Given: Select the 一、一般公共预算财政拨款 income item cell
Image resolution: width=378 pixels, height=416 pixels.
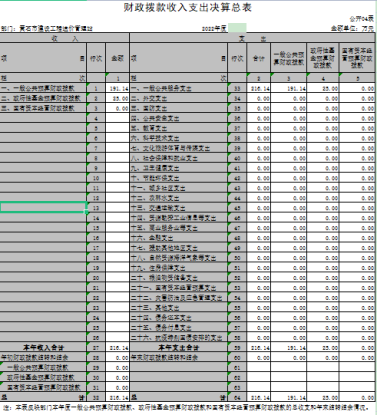Looking at the screenshot, I should (43, 89).
